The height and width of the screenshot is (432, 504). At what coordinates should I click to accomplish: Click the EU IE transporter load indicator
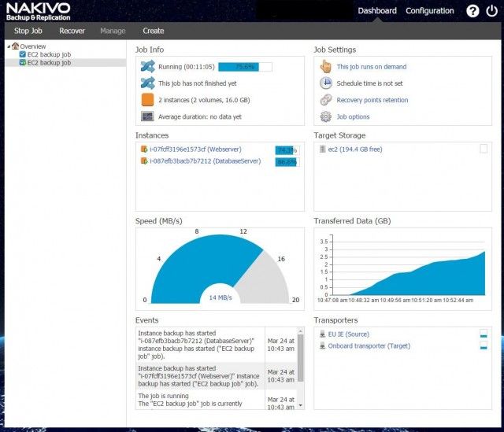click(484, 334)
